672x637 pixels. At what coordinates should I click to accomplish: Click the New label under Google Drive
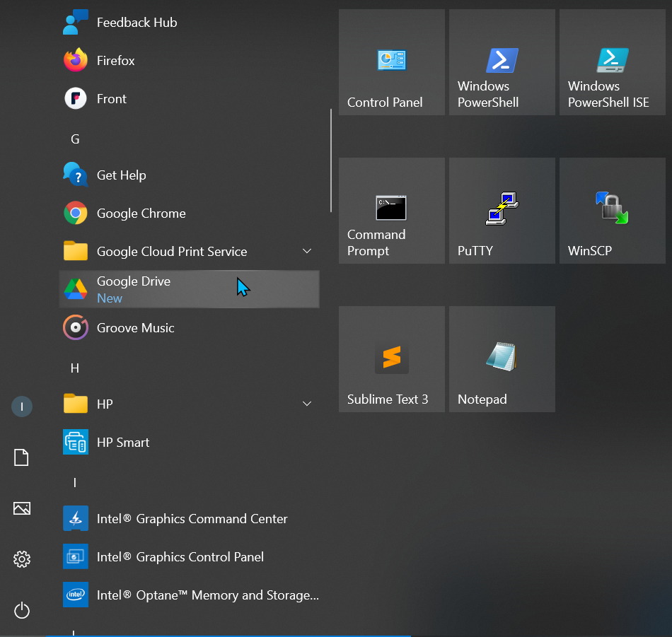click(x=110, y=298)
